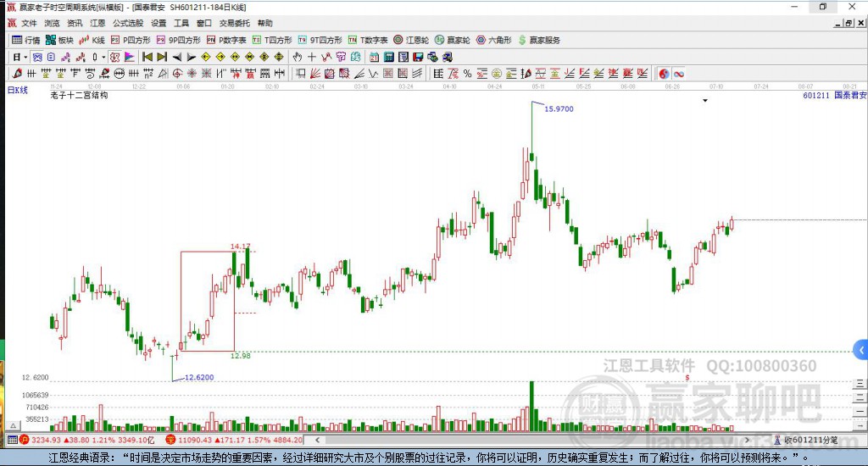Open the 公式选股 menu
The width and height of the screenshot is (868, 466).
(128, 23)
